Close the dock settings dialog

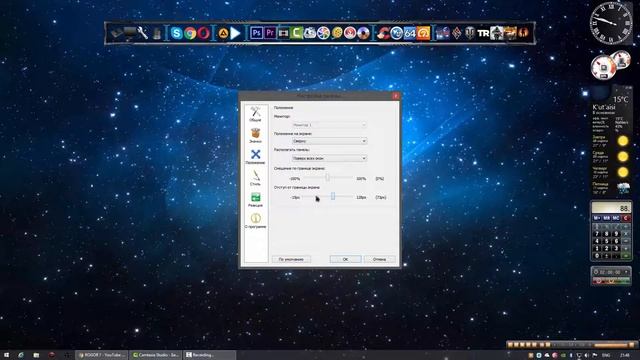coord(395,96)
